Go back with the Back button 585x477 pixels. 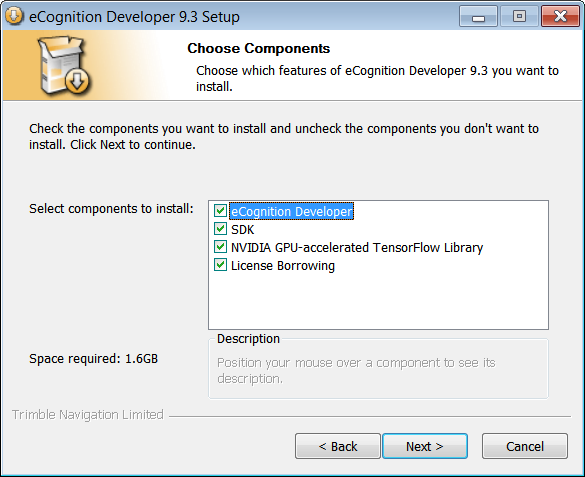[338, 446]
